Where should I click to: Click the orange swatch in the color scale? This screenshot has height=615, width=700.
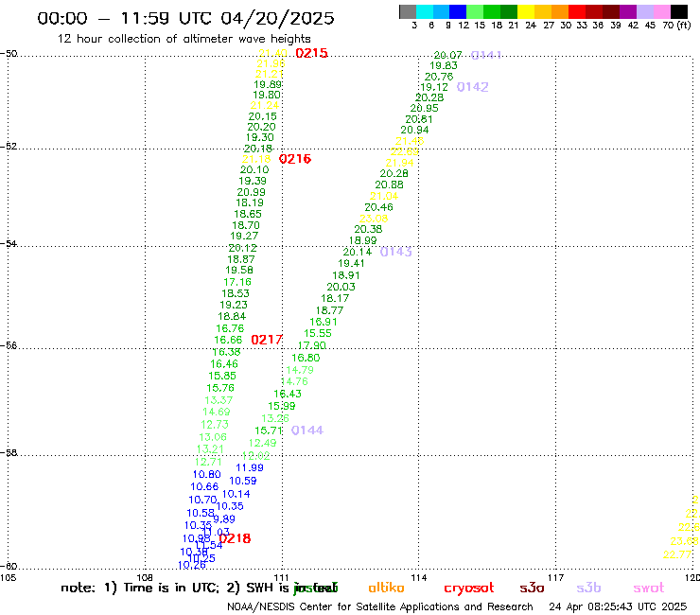click(x=560, y=11)
